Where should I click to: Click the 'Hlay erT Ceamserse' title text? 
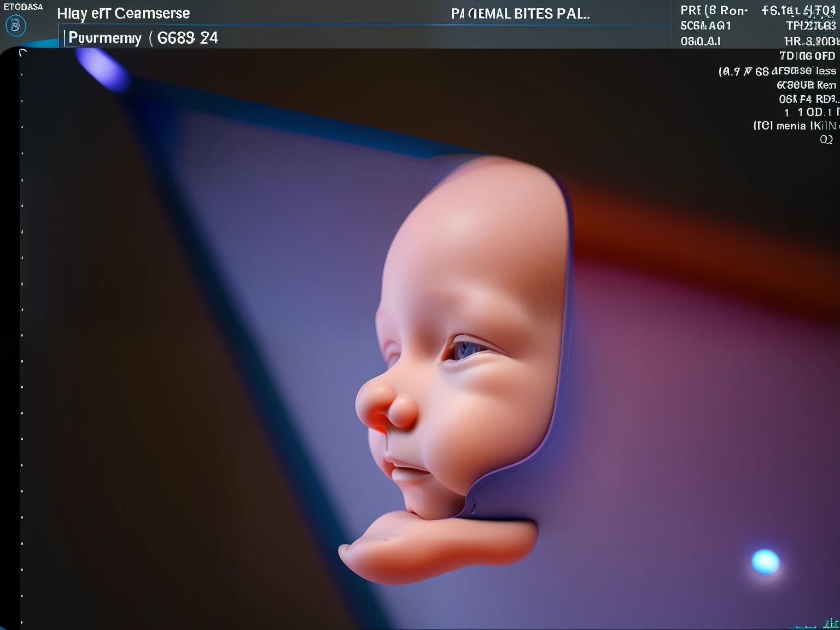124,14
